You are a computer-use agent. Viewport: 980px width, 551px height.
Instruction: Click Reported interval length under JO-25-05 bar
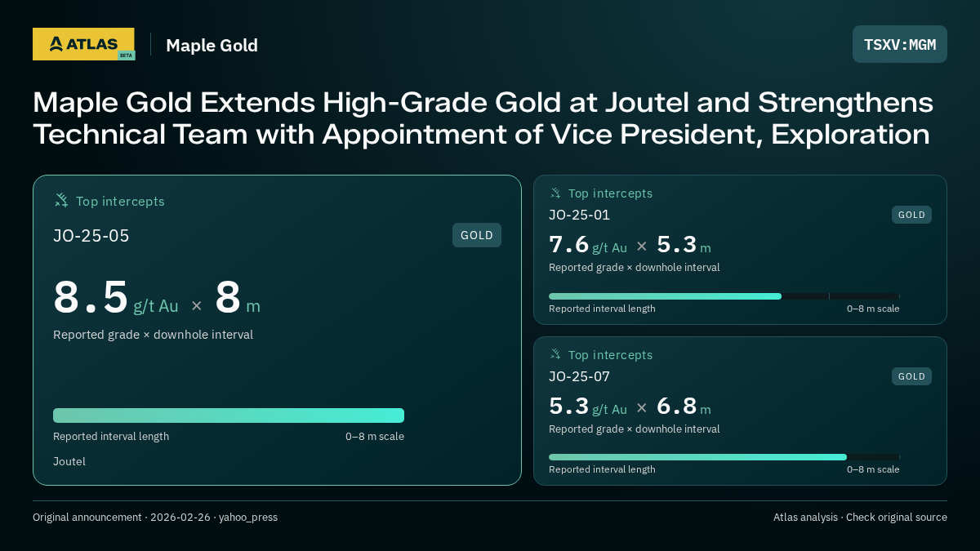pos(111,437)
